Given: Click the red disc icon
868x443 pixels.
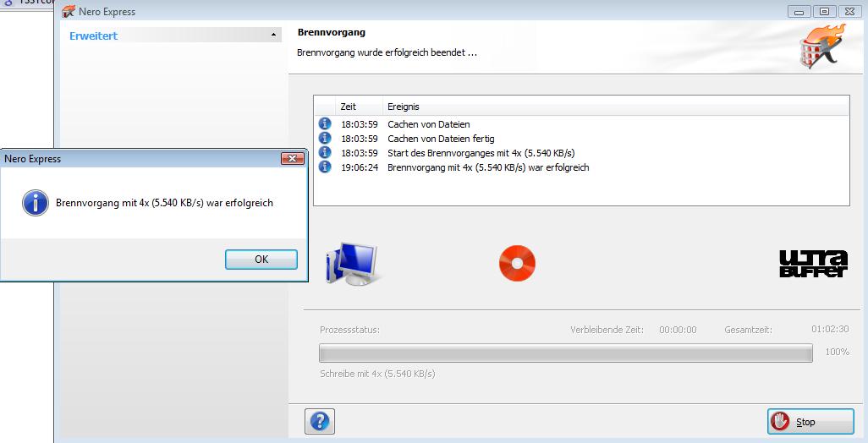Looking at the screenshot, I should 517,263.
